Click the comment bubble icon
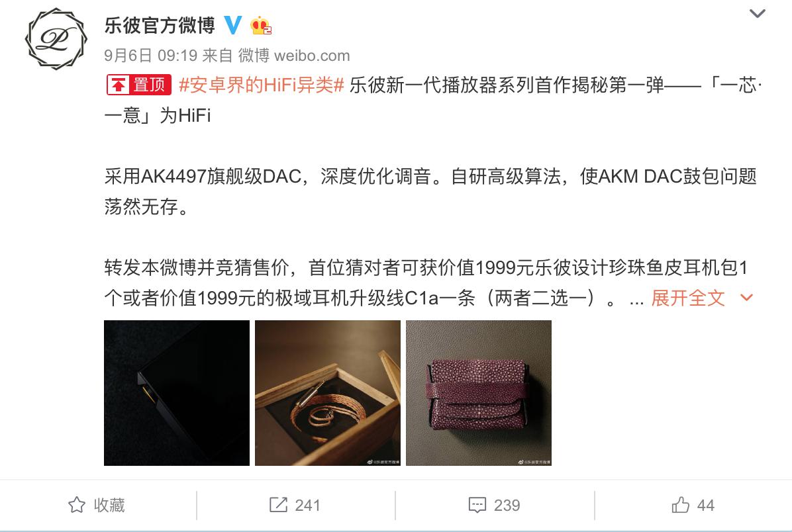792x532 pixels. (x=477, y=505)
